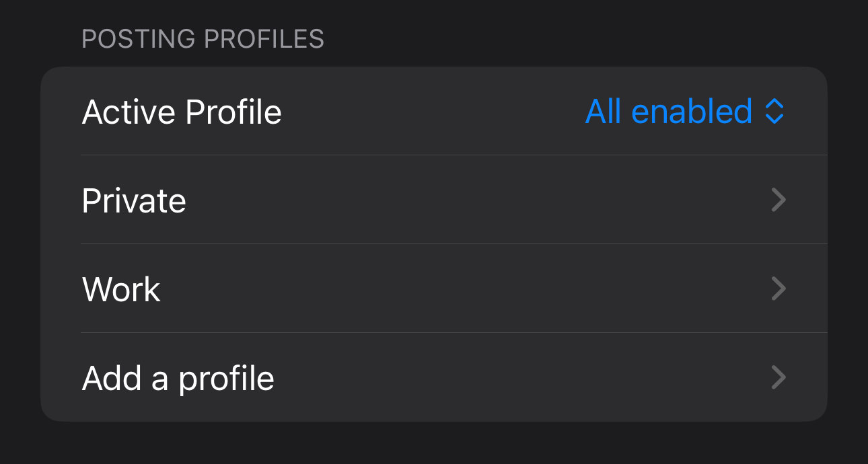Open the Work posting profile
The image size is (868, 464).
pos(433,289)
